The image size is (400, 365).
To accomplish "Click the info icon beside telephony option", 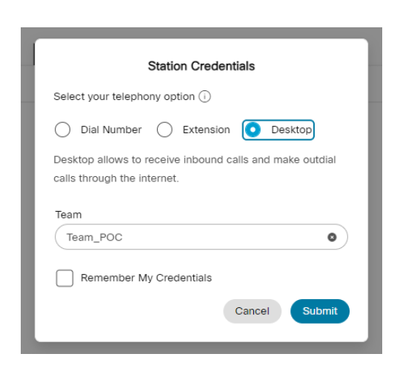I will click(205, 97).
